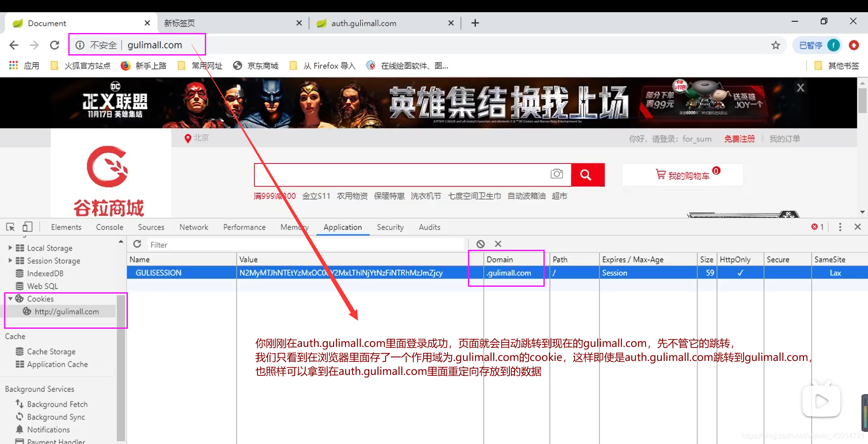Click the 农用物资 hot search link

point(352,196)
